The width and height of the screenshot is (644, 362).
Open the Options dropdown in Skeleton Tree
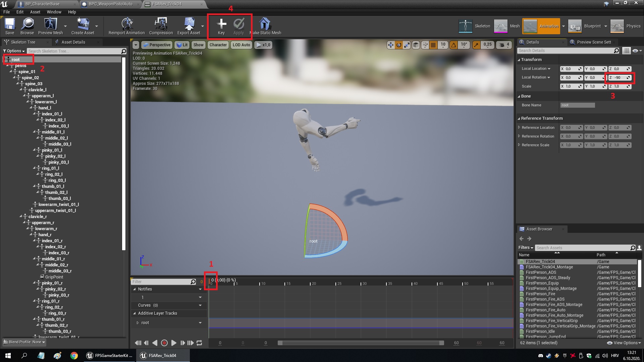pos(13,51)
